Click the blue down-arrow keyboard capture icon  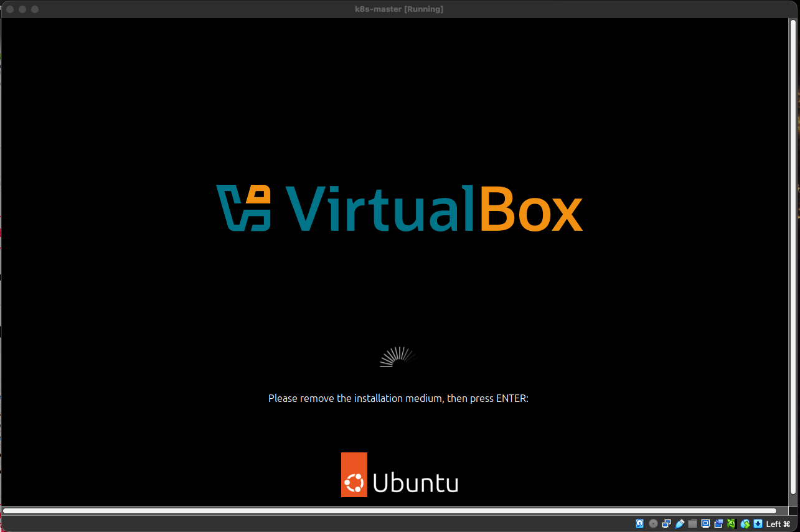click(x=758, y=524)
